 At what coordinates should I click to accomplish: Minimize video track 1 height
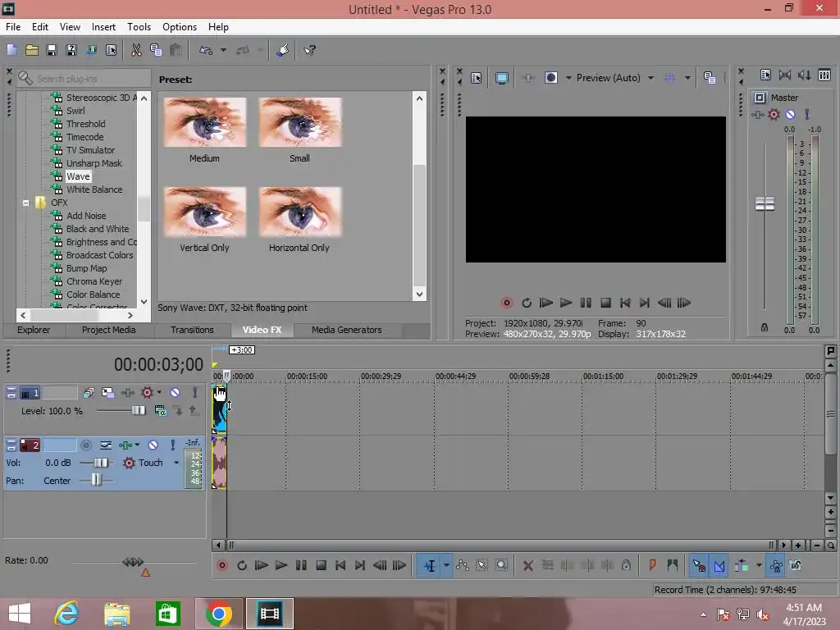point(11,393)
